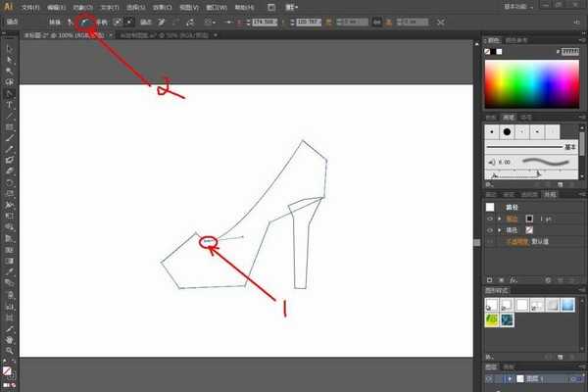588x392 pixels.
Task: Click the blue-green graphic style thumbnail
Action: (508, 319)
